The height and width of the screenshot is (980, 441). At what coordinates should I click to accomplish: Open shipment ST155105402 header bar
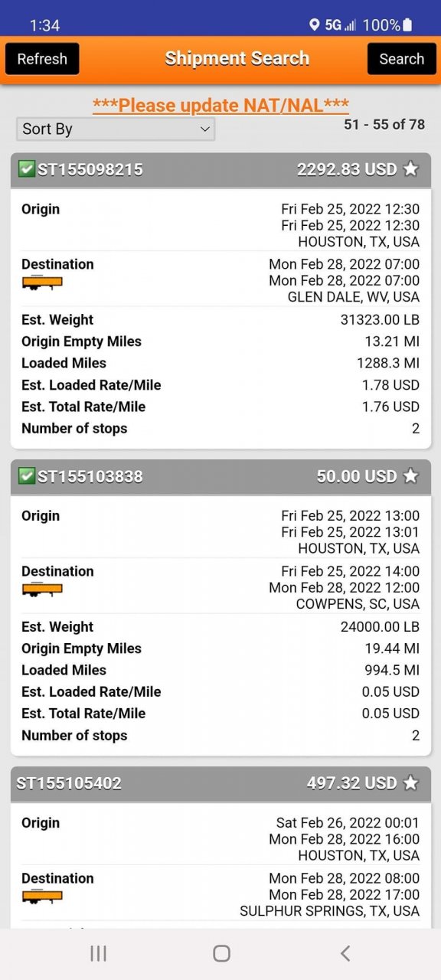[x=220, y=782]
